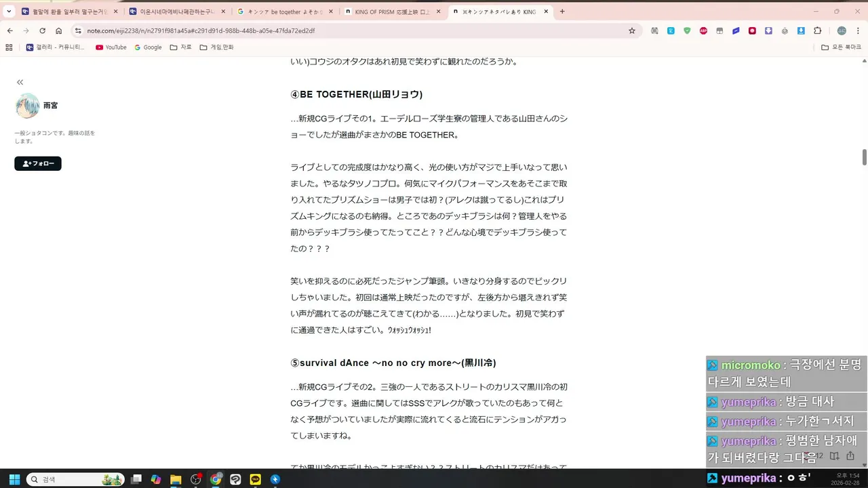
Task: Open the blue lightning-bolt taskbar app
Action: tap(275, 479)
